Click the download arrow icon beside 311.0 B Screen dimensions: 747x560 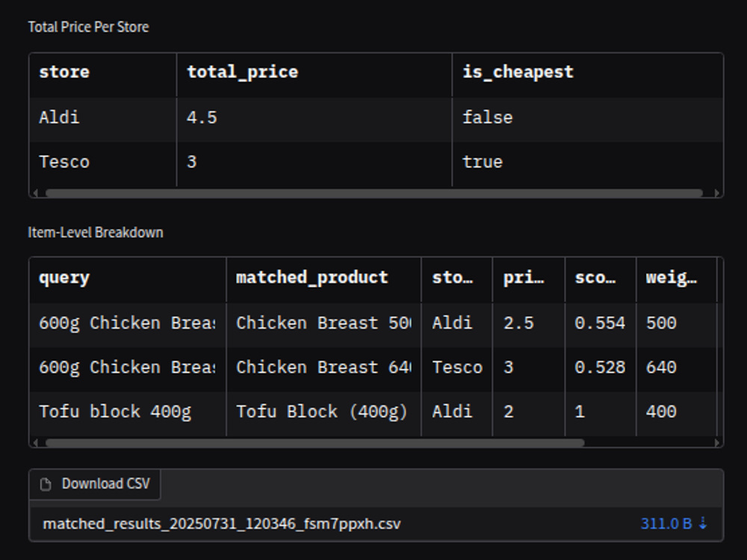coord(703,523)
